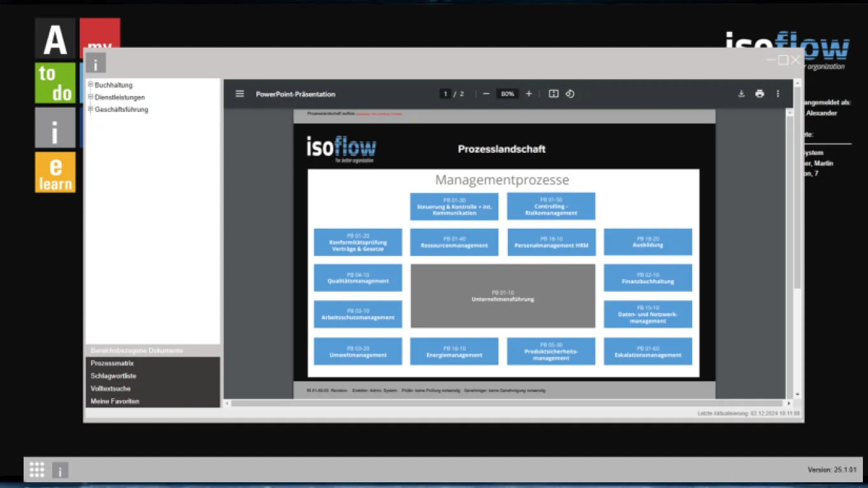Click the info icon in the window title bar
Image resolution: width=868 pixels, height=488 pixels.
(x=96, y=63)
